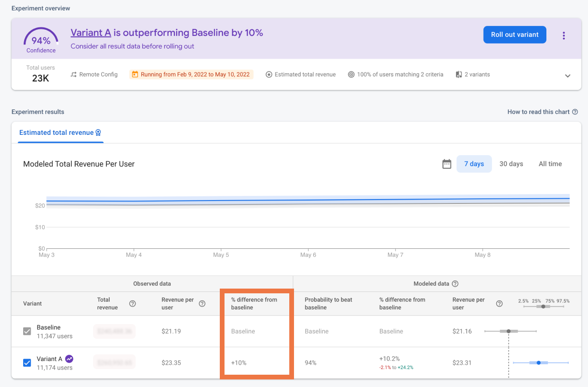Open the three-dot more options menu
Screen dimensions: 588x387
click(x=563, y=35)
